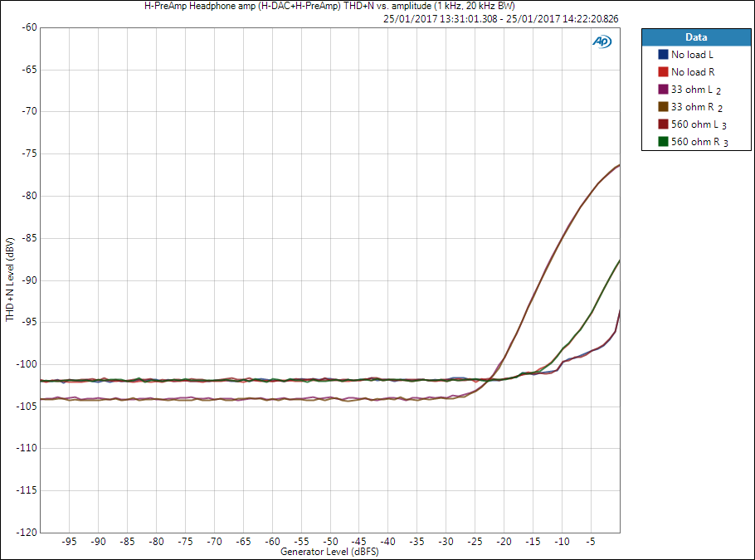Select the '33 ohm R' legend entry
This screenshot has height=560, width=755.
(697, 107)
